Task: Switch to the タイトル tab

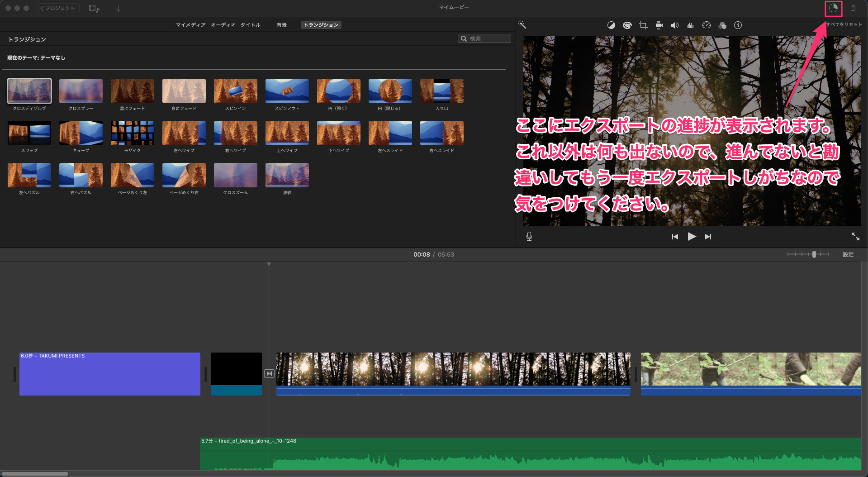Action: [250, 25]
